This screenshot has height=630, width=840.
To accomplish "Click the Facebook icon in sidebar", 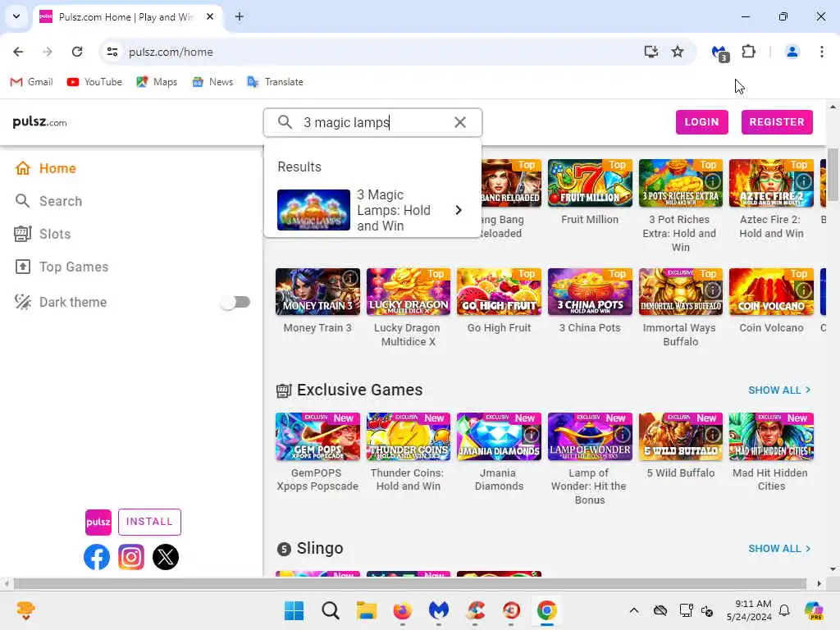I will pyautogui.click(x=97, y=557).
